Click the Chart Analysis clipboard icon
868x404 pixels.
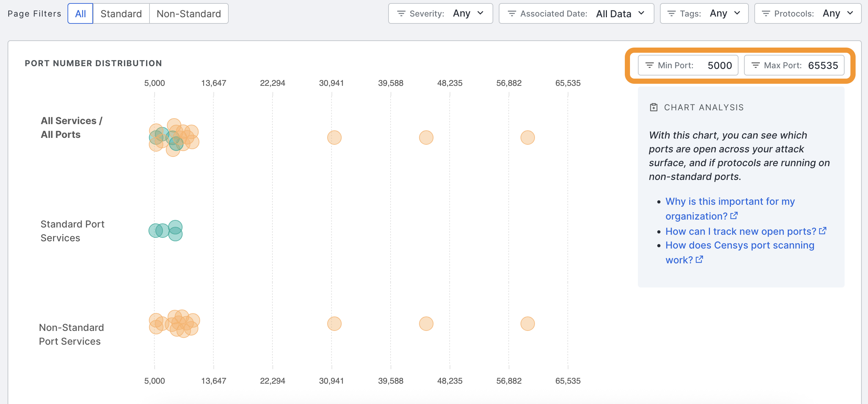[653, 107]
